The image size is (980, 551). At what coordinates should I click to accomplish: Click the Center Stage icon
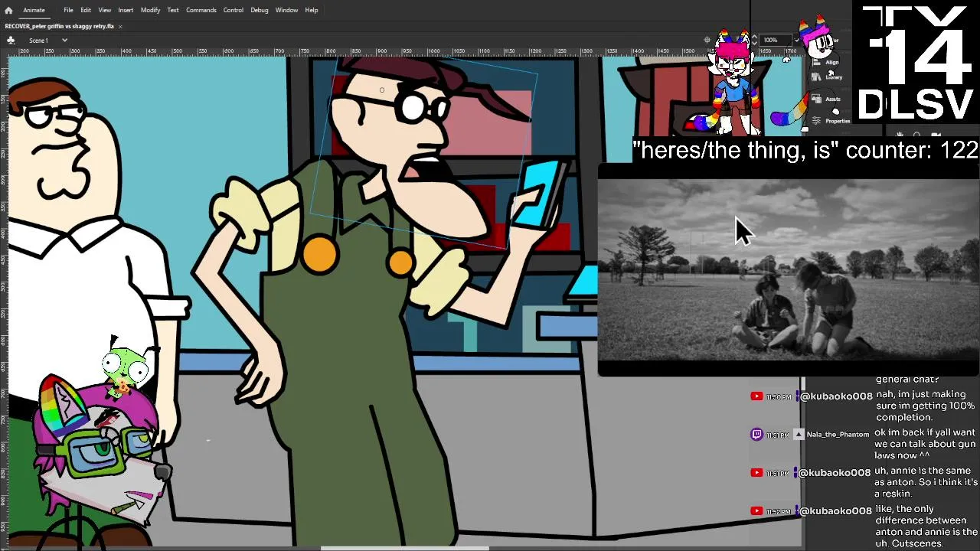pyautogui.click(x=708, y=40)
